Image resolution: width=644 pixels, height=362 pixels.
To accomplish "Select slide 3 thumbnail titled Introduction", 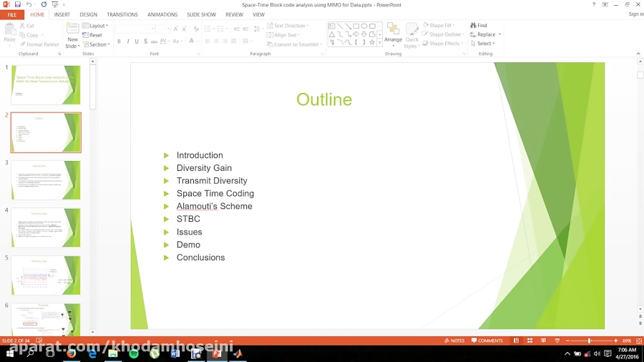I will 46,180.
